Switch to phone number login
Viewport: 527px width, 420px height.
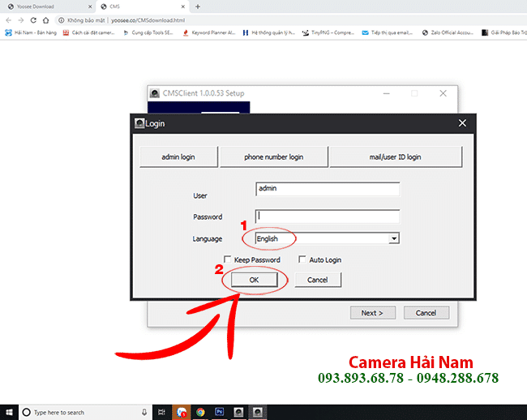pyautogui.click(x=273, y=157)
